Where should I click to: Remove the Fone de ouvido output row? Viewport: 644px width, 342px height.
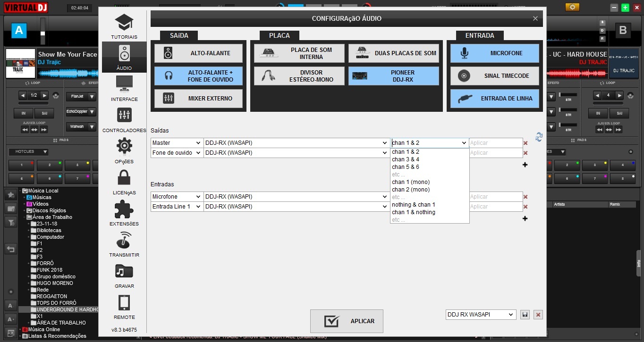pos(525,153)
